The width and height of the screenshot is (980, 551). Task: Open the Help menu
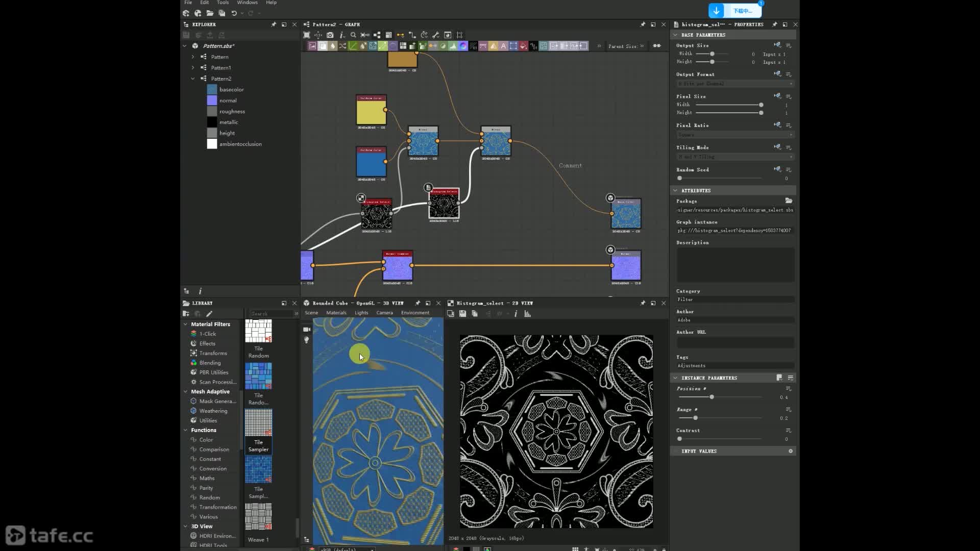[272, 3]
